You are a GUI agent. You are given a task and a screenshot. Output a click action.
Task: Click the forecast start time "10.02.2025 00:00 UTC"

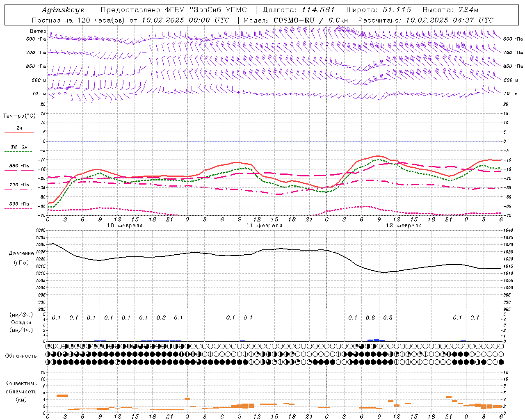click(x=185, y=20)
